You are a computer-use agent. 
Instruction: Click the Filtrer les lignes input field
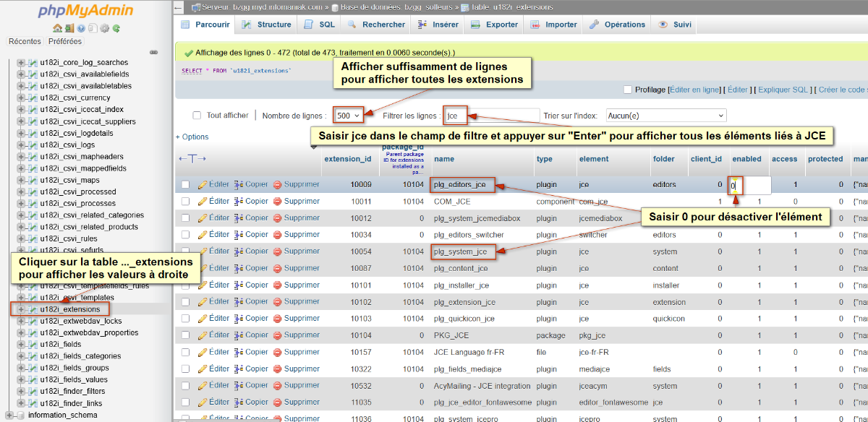[490, 116]
